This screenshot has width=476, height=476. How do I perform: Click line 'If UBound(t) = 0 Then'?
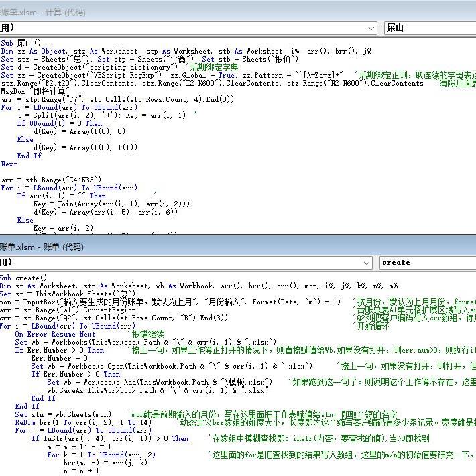click(x=60, y=123)
